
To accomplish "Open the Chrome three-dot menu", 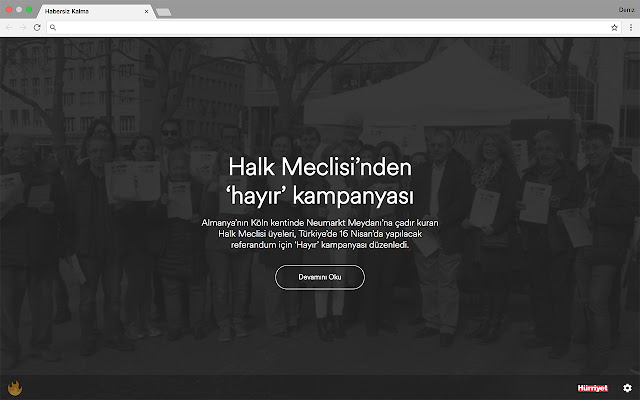I will (x=631, y=27).
